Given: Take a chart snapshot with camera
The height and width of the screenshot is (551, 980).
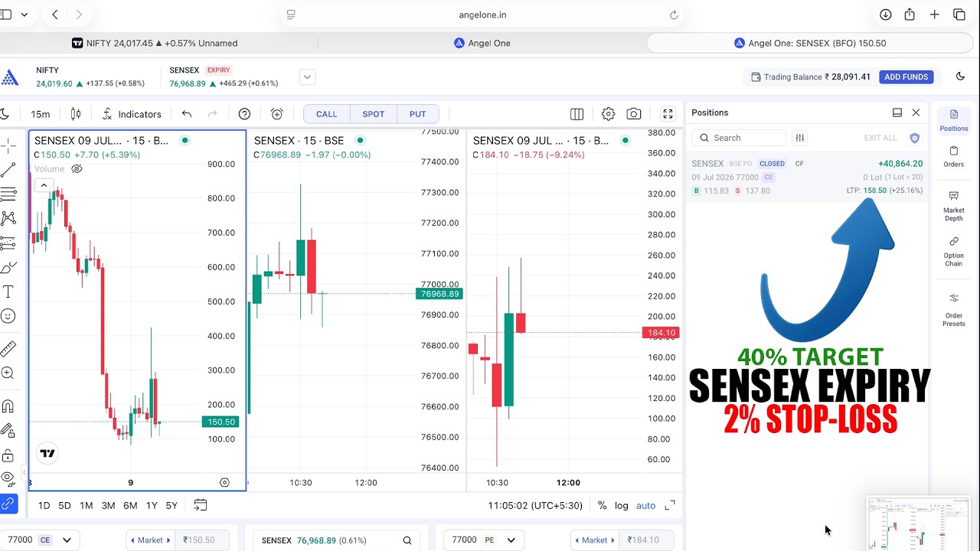Looking at the screenshot, I should [634, 114].
